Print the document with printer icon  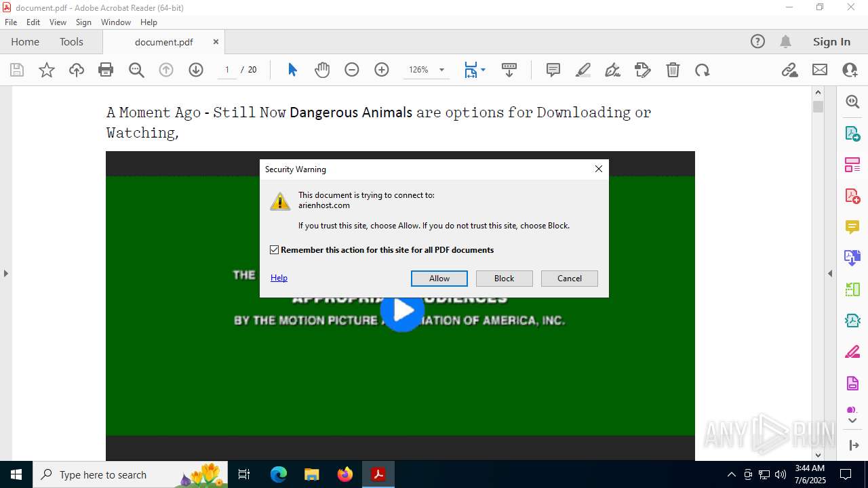click(106, 70)
